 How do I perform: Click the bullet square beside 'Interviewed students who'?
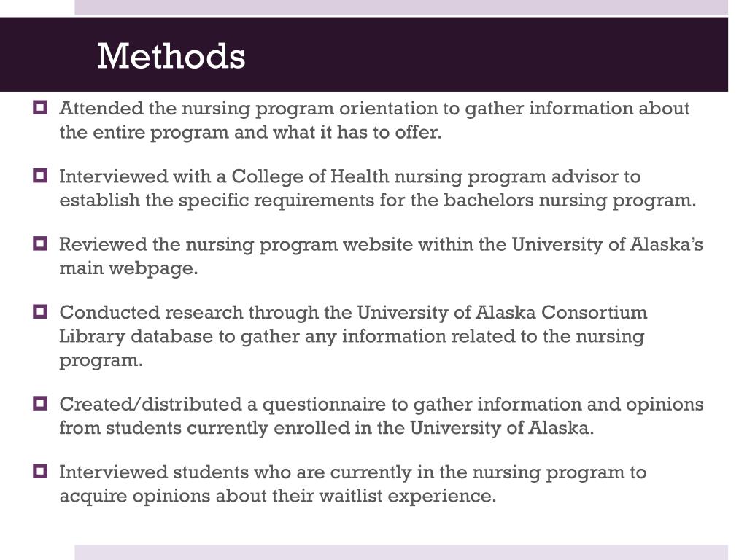pyautogui.click(x=41, y=472)
